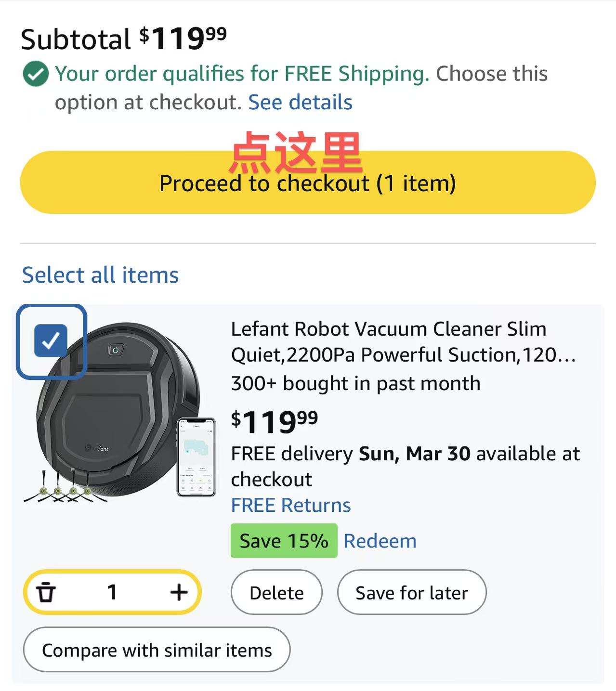
Task: Click the 300+ bought in past month text
Action: pyautogui.click(x=355, y=384)
